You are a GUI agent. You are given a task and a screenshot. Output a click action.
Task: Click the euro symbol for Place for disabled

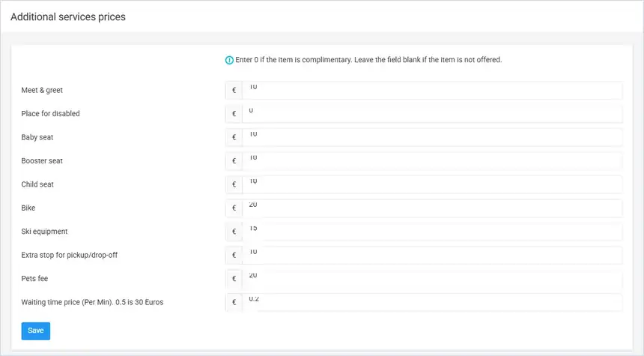point(234,113)
